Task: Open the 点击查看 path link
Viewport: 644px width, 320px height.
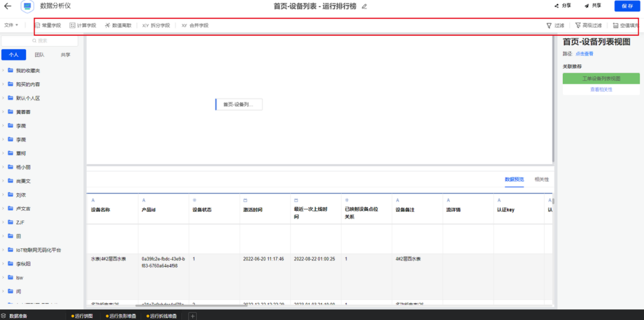Action: coord(584,54)
